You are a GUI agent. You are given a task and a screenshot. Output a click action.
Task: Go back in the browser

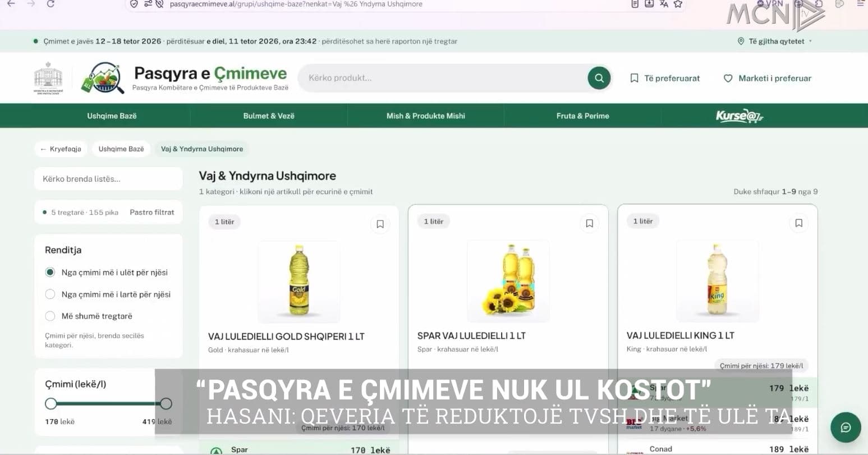pos(11,4)
